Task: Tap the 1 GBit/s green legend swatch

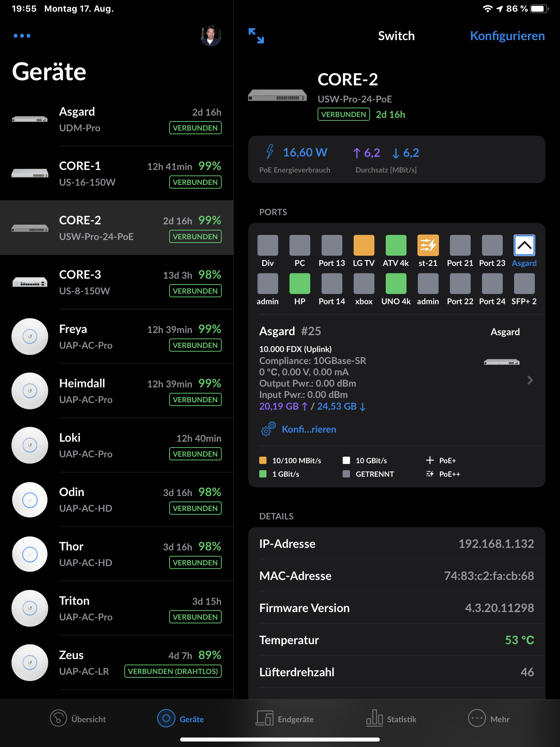Action: tap(263, 474)
